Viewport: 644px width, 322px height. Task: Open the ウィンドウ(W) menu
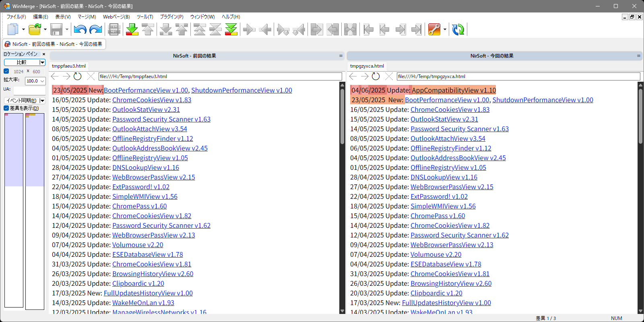pyautogui.click(x=202, y=17)
